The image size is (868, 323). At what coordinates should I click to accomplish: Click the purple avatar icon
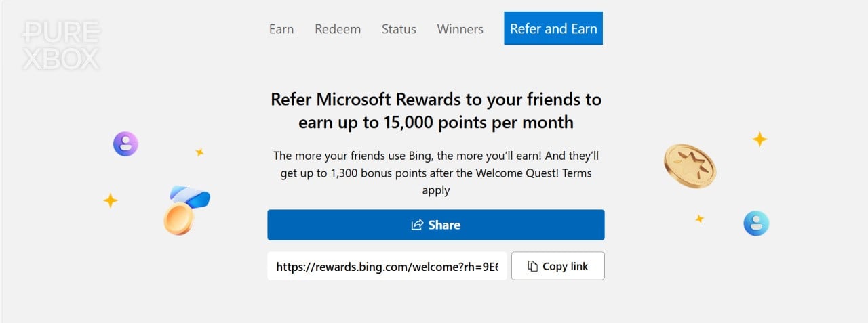click(x=125, y=144)
